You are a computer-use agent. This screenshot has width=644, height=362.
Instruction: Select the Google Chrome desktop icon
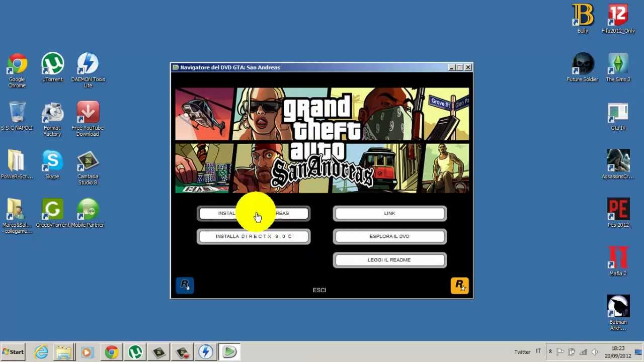[x=17, y=70]
